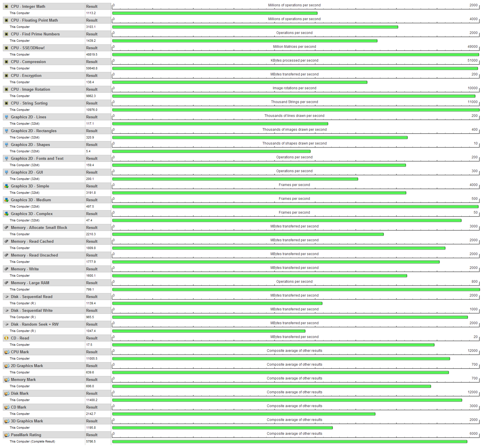Click the icon next to CPU - Compression

click(6, 62)
